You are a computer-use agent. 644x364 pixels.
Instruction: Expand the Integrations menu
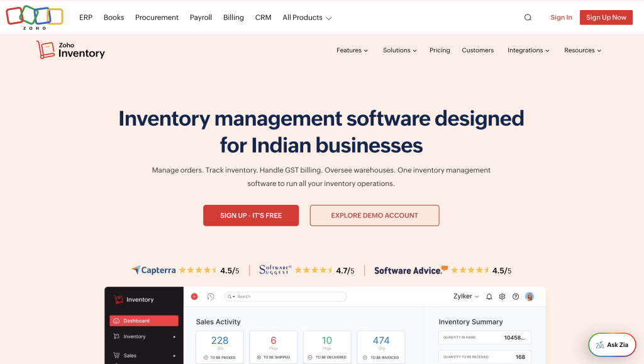(x=528, y=50)
